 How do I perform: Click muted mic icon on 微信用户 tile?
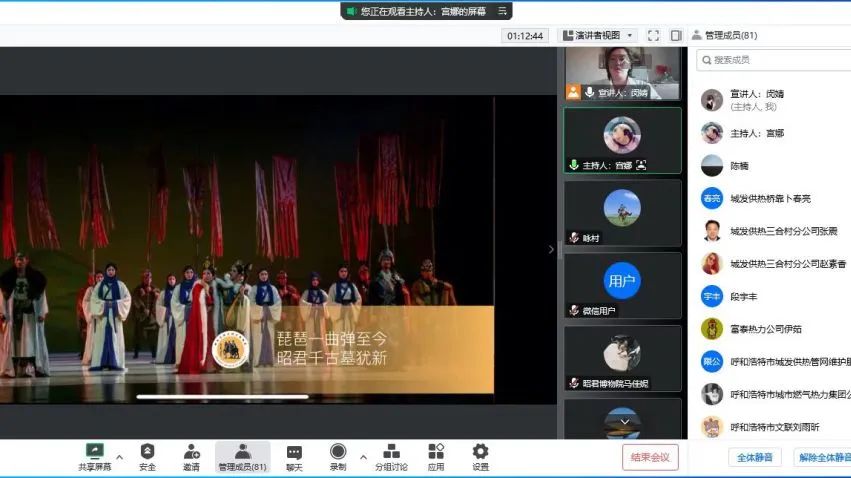click(574, 310)
